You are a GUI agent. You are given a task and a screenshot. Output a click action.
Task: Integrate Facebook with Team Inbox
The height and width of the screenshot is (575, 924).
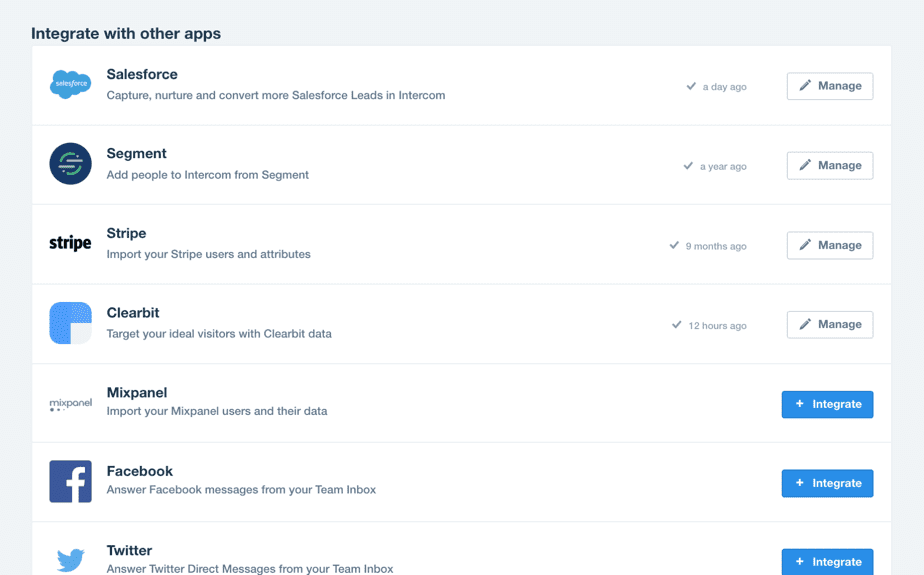827,483
